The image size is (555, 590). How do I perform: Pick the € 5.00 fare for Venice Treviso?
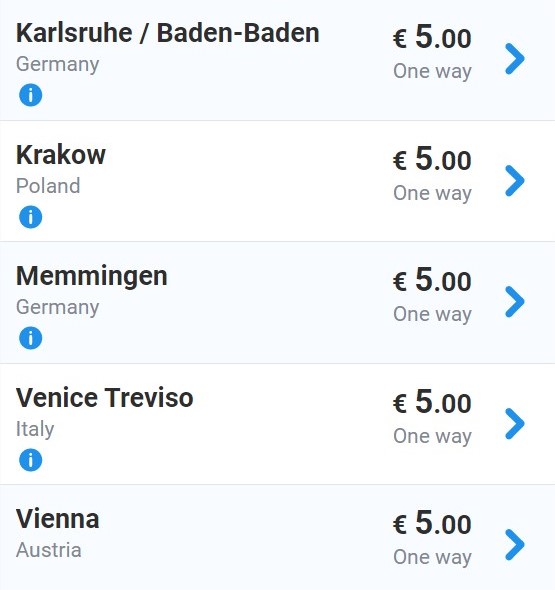pos(432,402)
